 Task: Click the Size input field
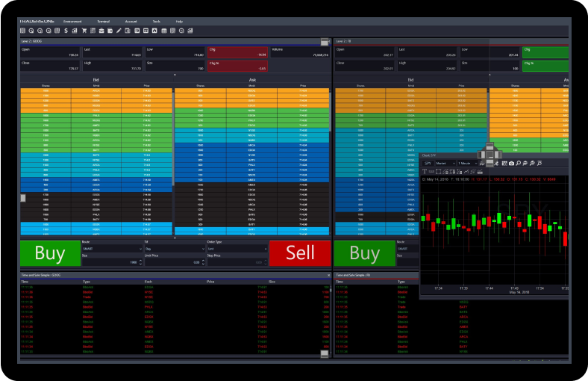[110, 262]
